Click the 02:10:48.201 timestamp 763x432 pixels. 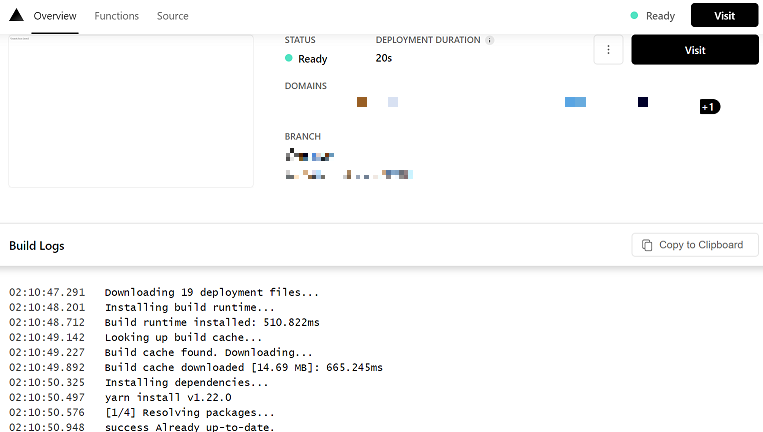(47, 307)
